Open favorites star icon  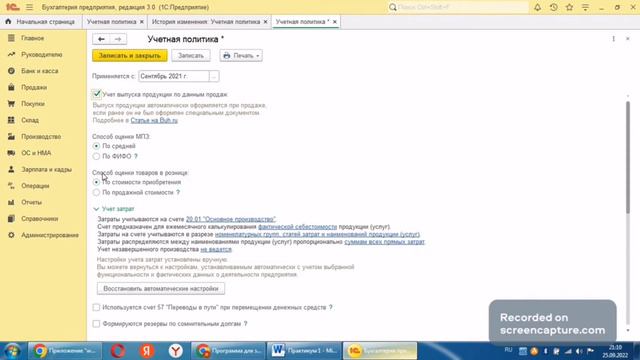[x=569, y=7]
